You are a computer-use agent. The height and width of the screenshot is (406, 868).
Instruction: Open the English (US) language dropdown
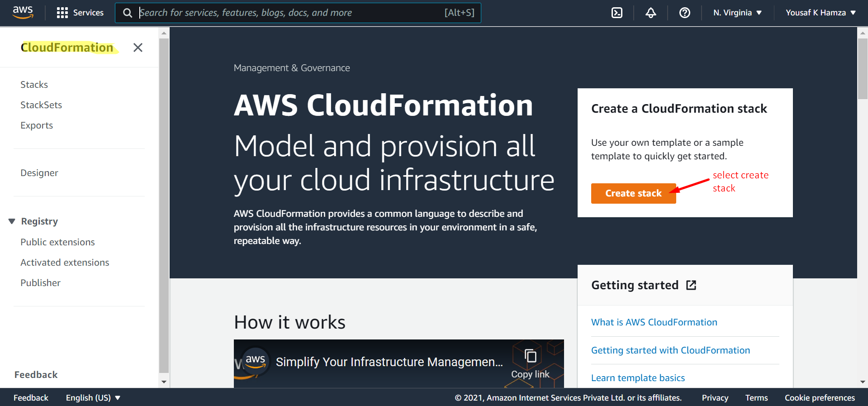(x=93, y=397)
